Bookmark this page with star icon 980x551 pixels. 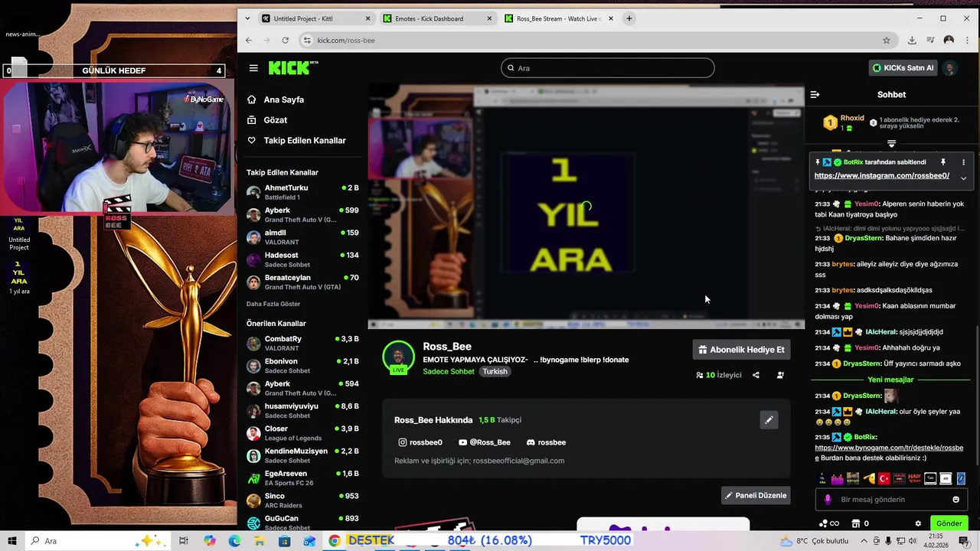887,41
